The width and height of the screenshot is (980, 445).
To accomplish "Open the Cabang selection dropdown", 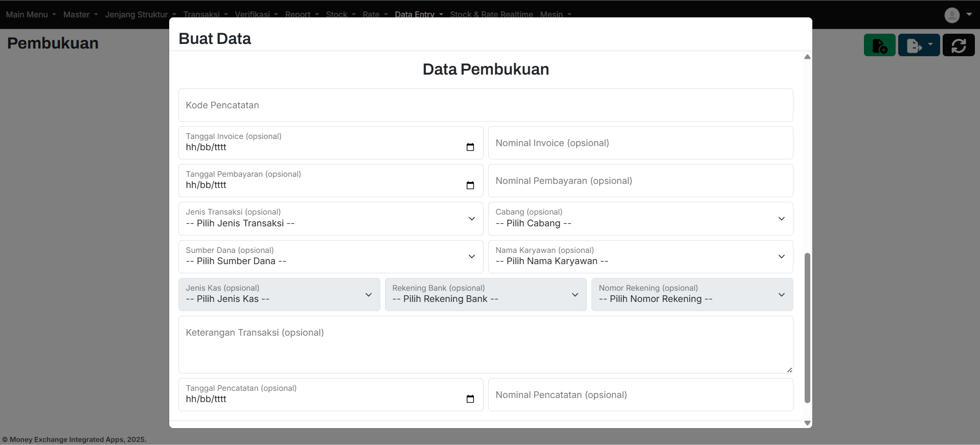I will pos(640,219).
